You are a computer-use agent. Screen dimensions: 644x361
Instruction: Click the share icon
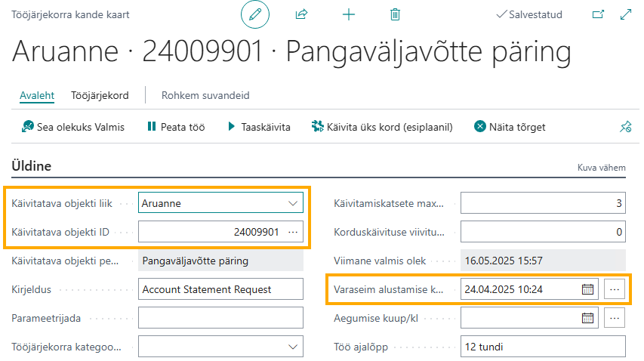click(301, 14)
